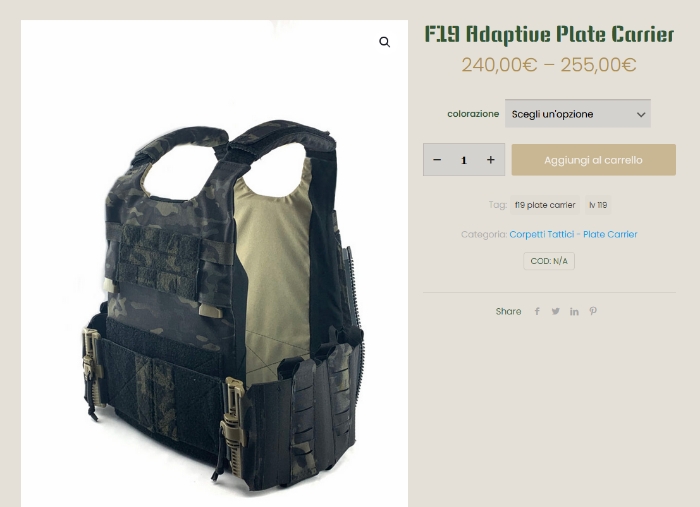This screenshot has height=507, width=700.
Task: Open Corpetti Tattici - Plate Carrier category
Action: click(x=573, y=234)
